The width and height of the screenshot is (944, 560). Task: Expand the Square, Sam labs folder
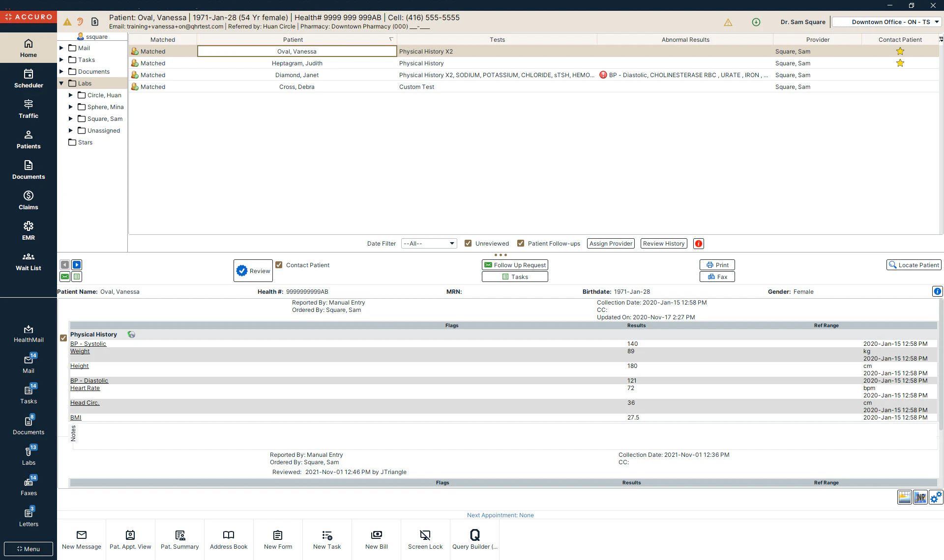tap(70, 118)
